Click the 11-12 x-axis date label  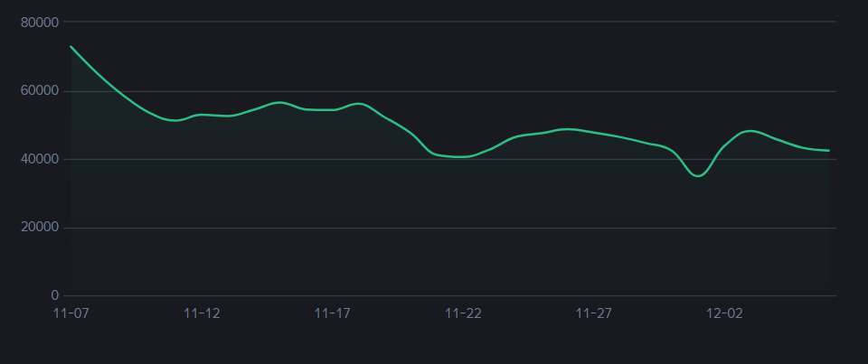point(202,313)
